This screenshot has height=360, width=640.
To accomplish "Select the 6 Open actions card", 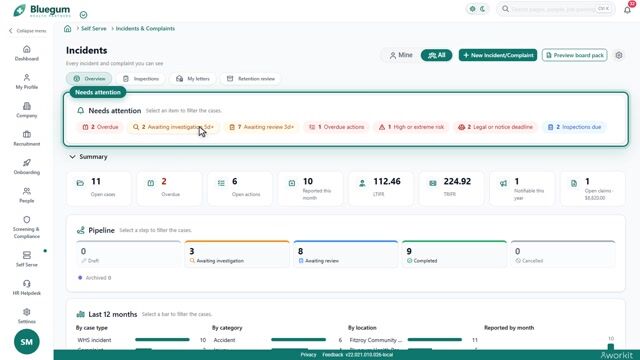I will tap(240, 188).
